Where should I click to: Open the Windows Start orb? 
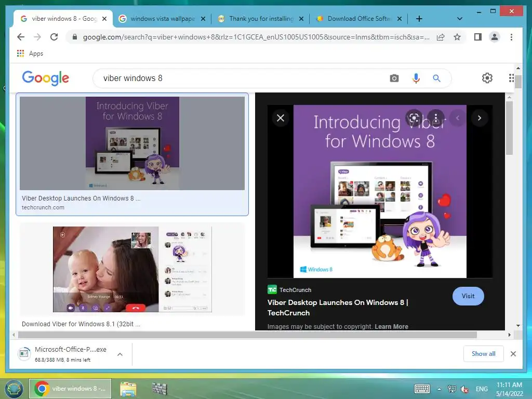coord(14,389)
